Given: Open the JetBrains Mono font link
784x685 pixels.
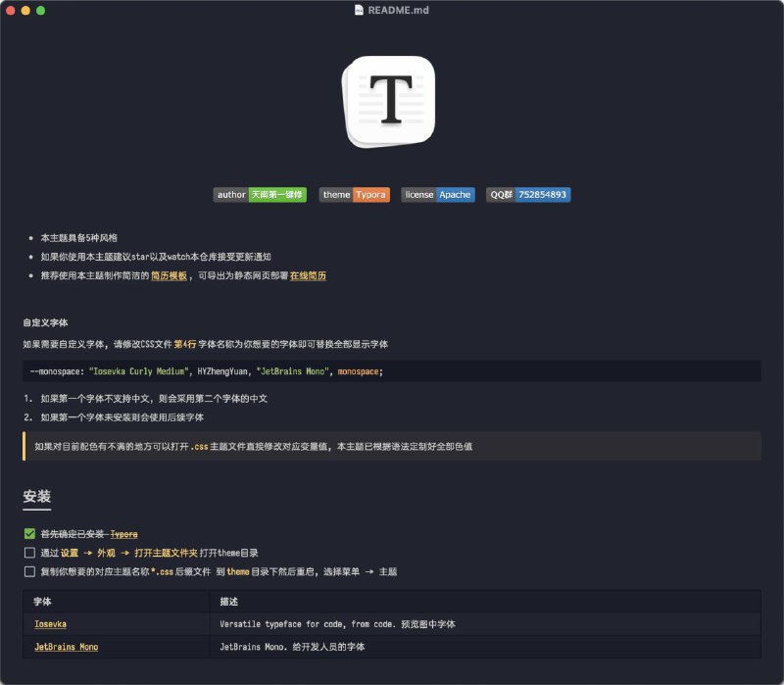Looking at the screenshot, I should (66, 647).
